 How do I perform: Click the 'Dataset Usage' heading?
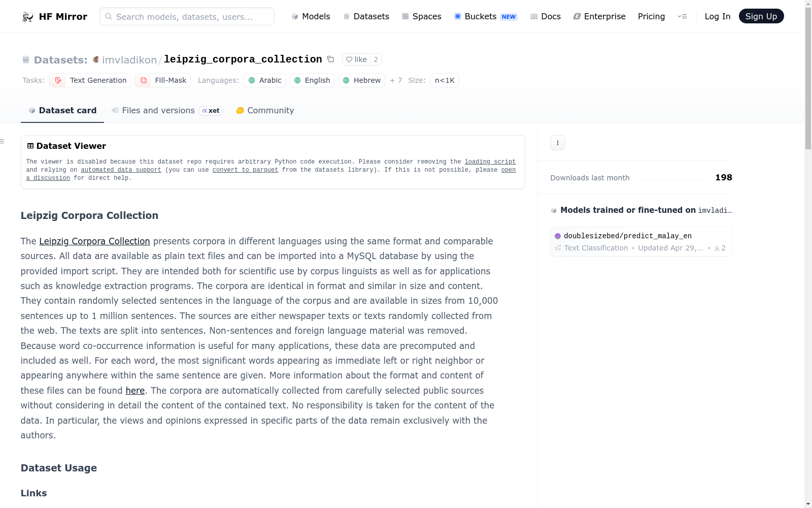tap(59, 468)
